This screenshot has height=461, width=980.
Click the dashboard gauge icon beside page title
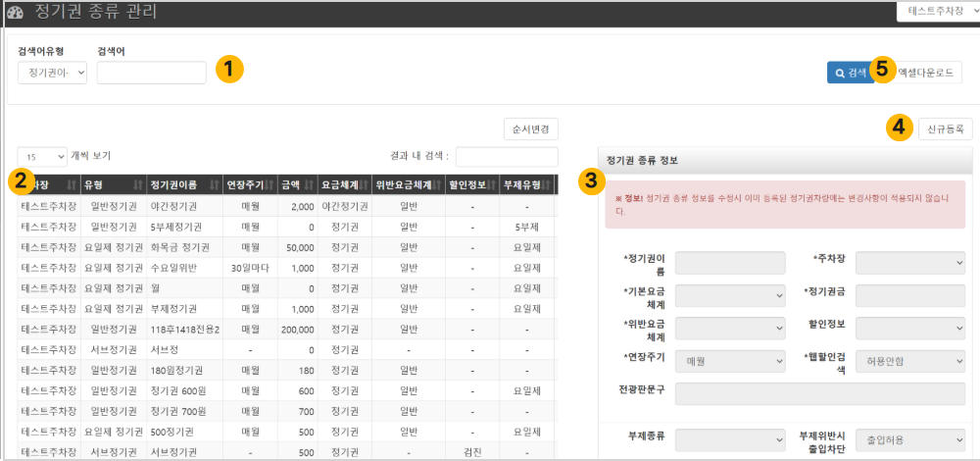click(15, 12)
